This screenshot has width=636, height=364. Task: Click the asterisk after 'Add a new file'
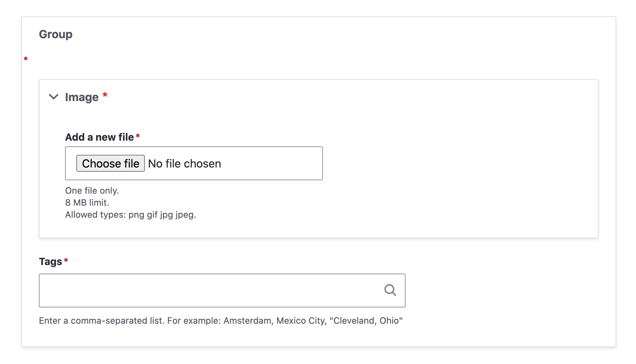pos(138,136)
